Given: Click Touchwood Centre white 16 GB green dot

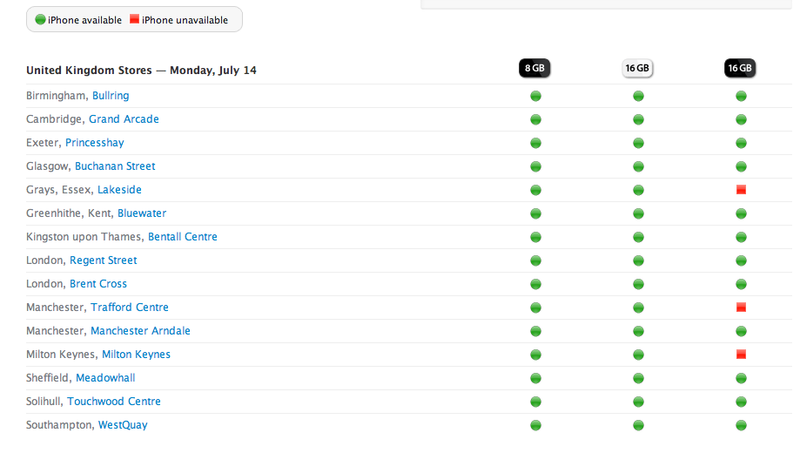Looking at the screenshot, I should point(638,401).
